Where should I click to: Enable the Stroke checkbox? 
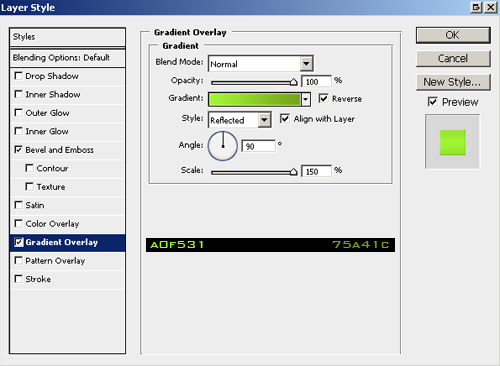(x=19, y=279)
